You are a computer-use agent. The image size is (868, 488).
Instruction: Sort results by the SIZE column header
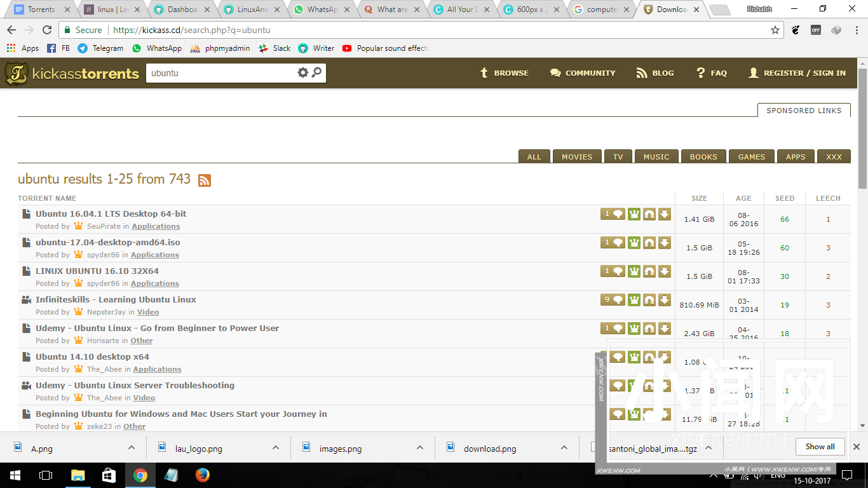pyautogui.click(x=699, y=198)
